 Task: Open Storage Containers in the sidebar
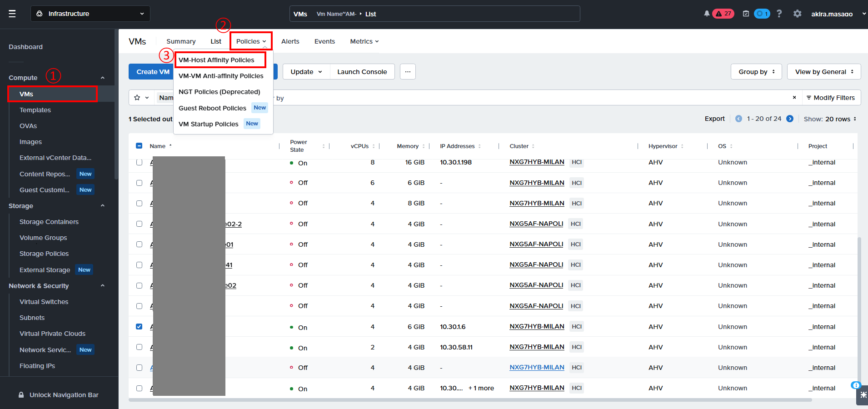click(49, 222)
